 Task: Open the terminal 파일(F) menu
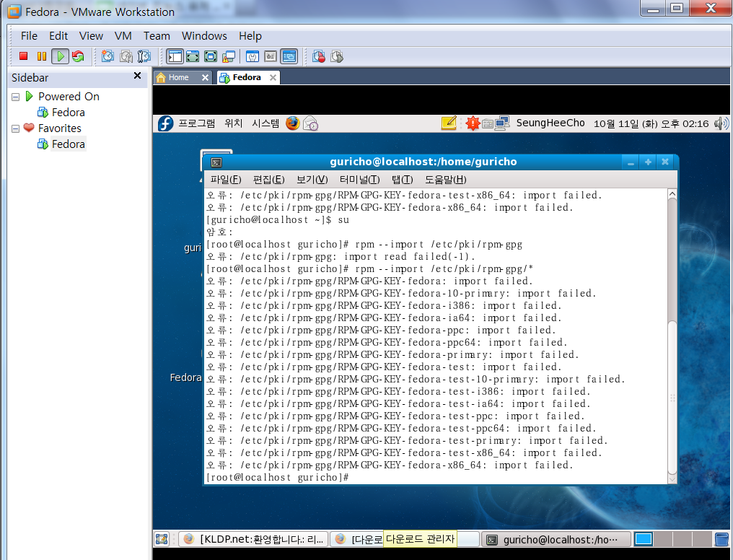[226, 180]
